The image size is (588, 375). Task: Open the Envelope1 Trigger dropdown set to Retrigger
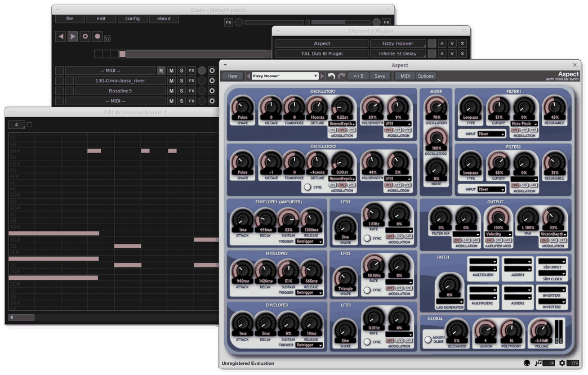[x=309, y=242]
